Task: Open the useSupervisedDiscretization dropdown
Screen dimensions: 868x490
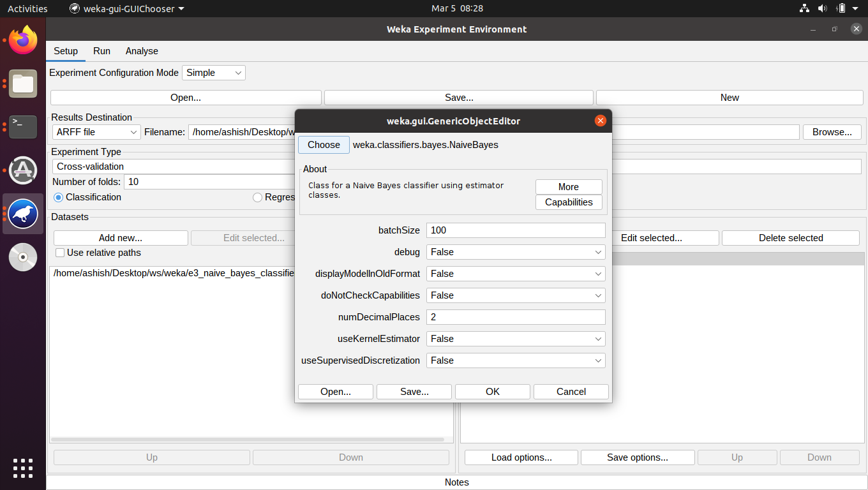Action: coord(516,360)
